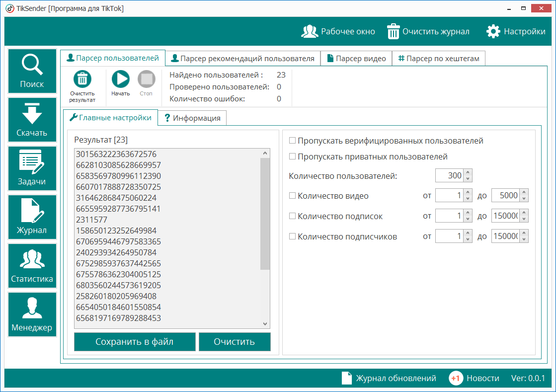
Task: Toggle Количество подписчиков checkbox
Action: click(292, 236)
